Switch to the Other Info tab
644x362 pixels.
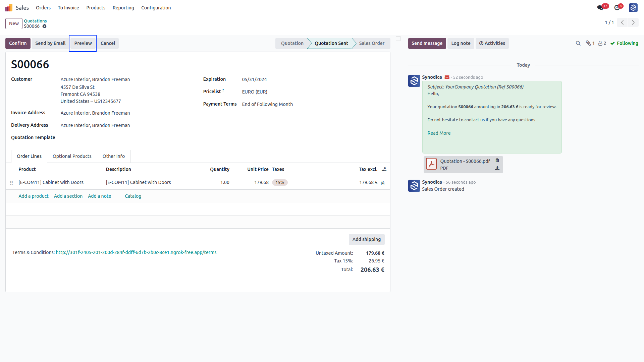point(114,156)
